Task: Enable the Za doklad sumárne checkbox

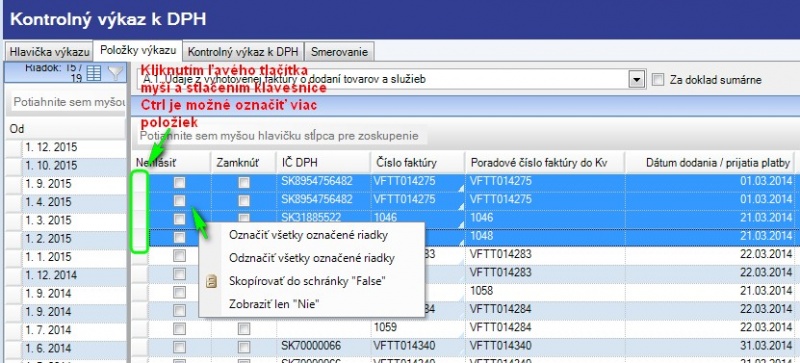Action: point(658,80)
